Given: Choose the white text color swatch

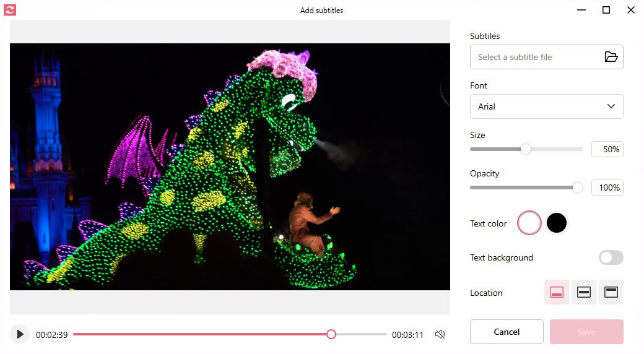Looking at the screenshot, I should (529, 223).
